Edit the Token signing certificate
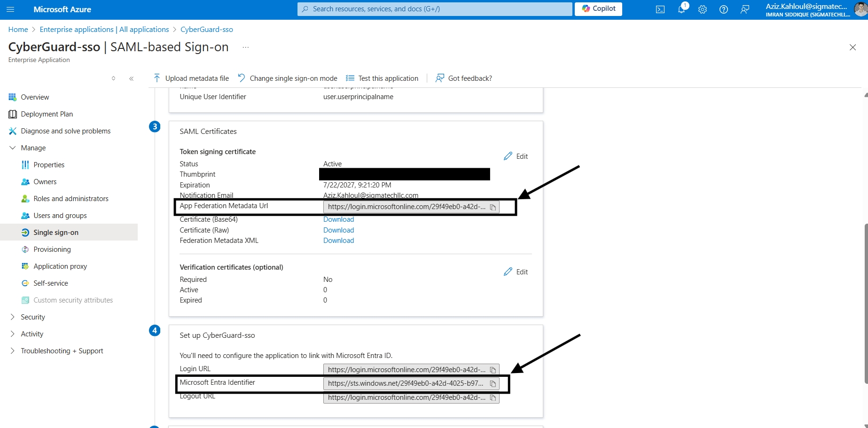 click(x=516, y=156)
